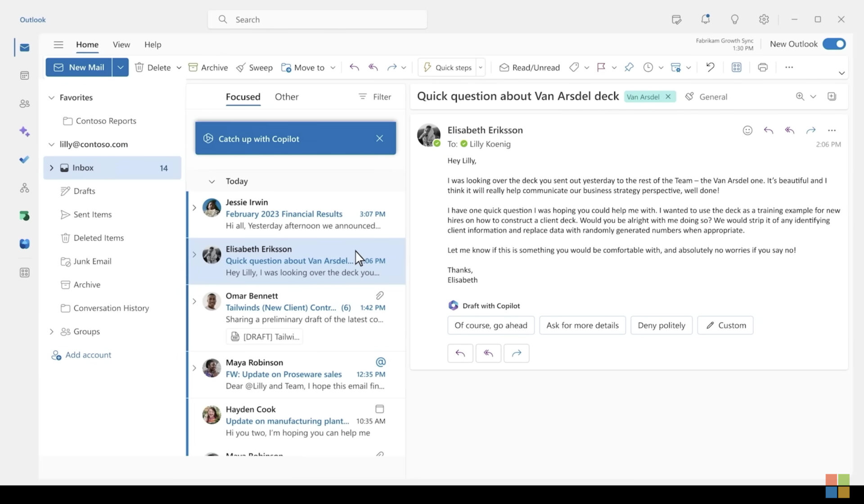Remove the Van Arsdel category tag

(x=668, y=97)
